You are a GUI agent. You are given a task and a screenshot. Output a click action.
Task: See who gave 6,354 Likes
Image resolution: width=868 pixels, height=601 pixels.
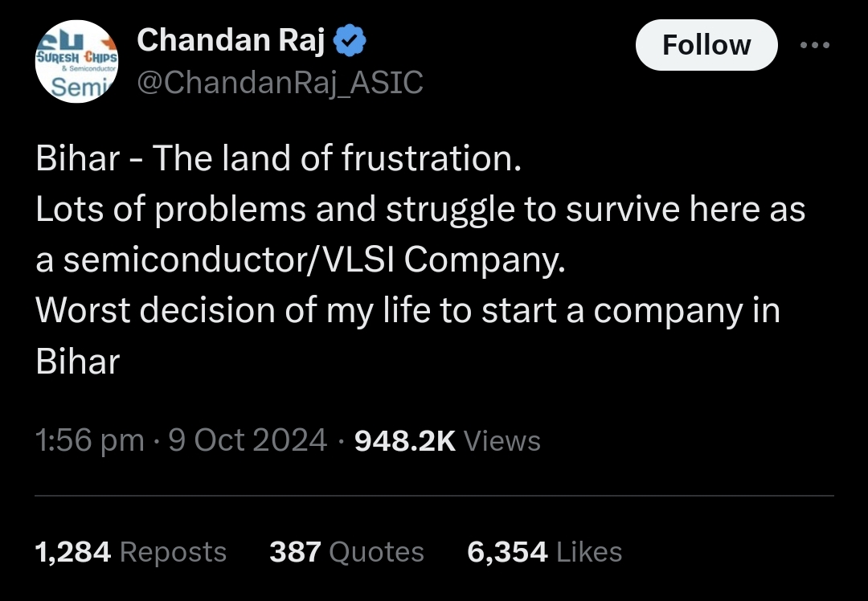544,552
